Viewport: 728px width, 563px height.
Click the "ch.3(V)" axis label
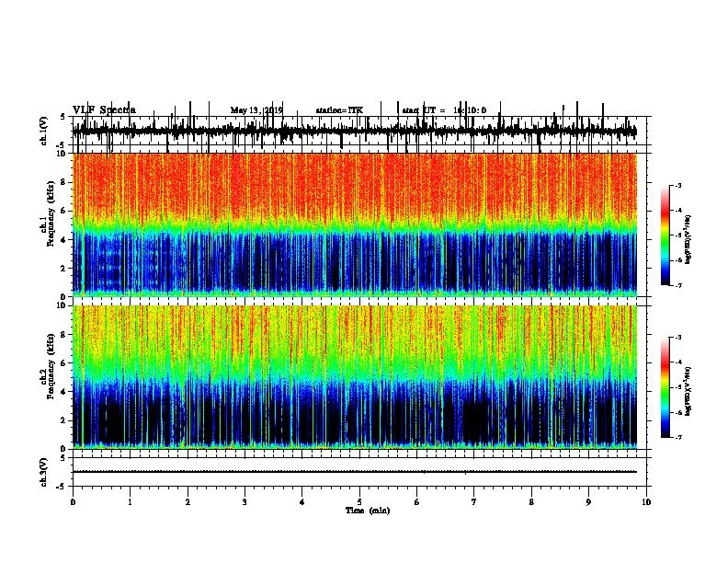point(44,472)
